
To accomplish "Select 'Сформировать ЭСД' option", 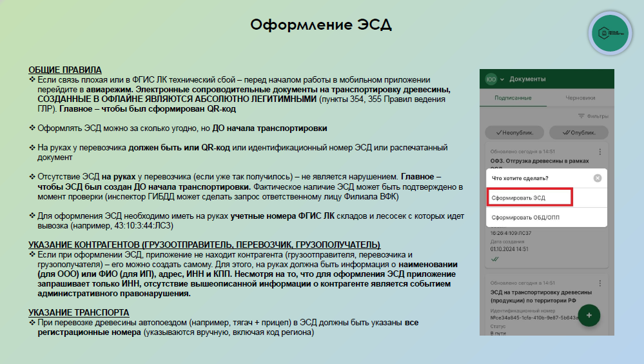I will coord(529,197).
